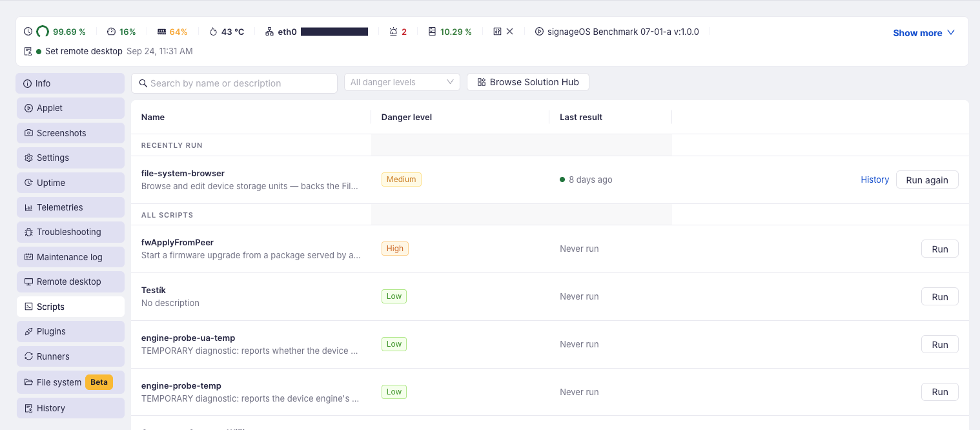
Task: Click the file-system-browser script name
Action: click(183, 173)
